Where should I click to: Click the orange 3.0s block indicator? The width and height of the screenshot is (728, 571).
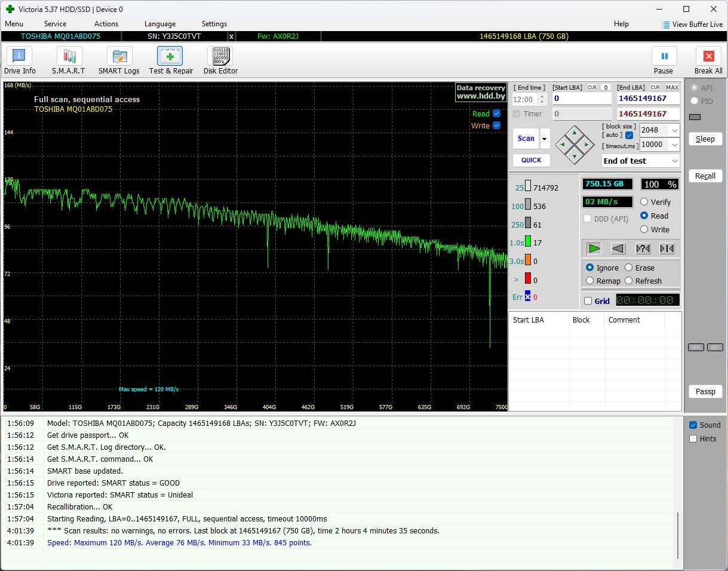(528, 260)
